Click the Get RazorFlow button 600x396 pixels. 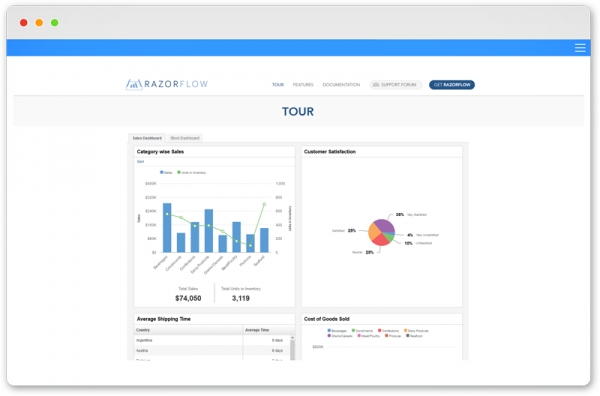452,85
